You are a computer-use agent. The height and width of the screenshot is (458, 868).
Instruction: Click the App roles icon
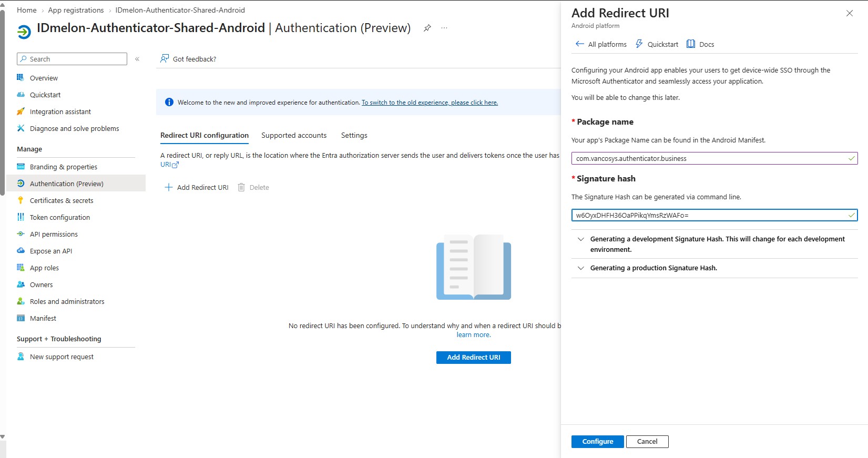click(x=21, y=268)
